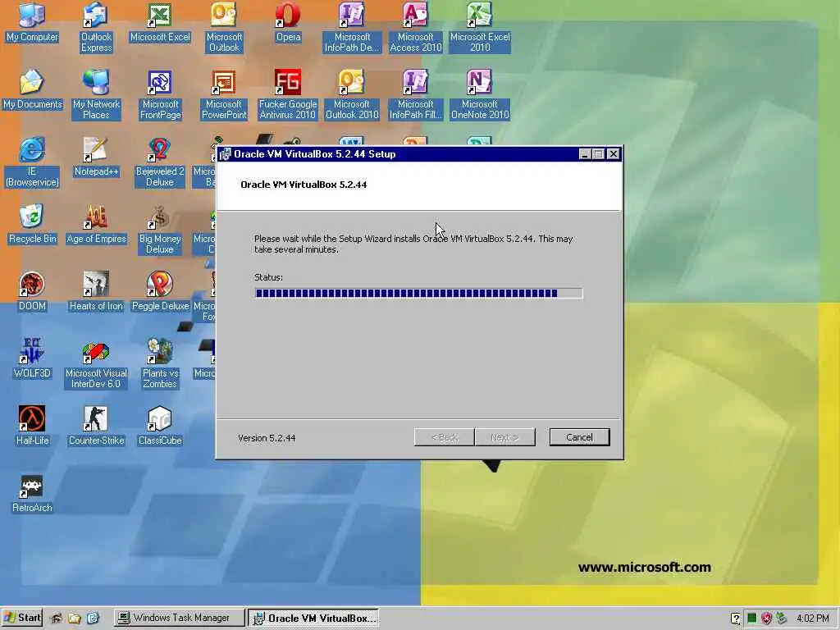Open the Start menu
The height and width of the screenshot is (630, 840).
tap(21, 618)
